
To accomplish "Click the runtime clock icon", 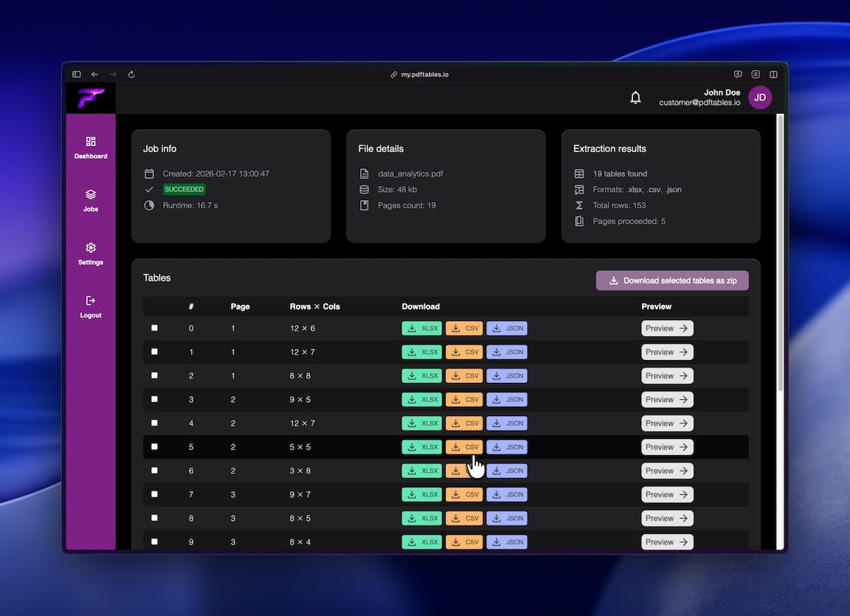I will pos(149,205).
